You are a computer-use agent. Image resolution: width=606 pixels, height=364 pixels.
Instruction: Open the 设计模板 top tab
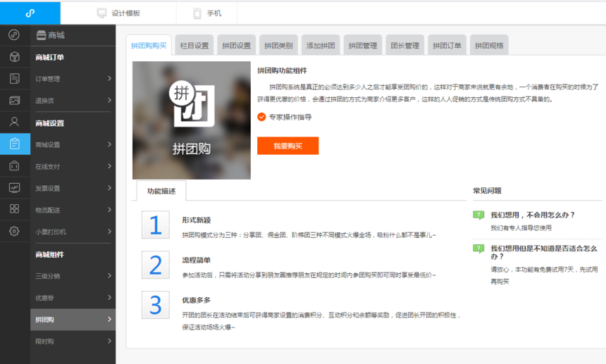(x=118, y=13)
